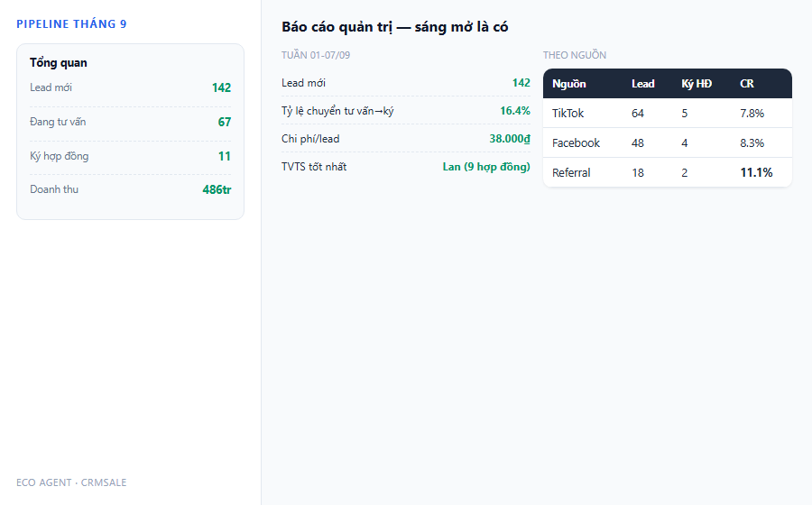Open the Tỷ lệ chuyển tư vấn→ký 16.4% value

(515, 111)
